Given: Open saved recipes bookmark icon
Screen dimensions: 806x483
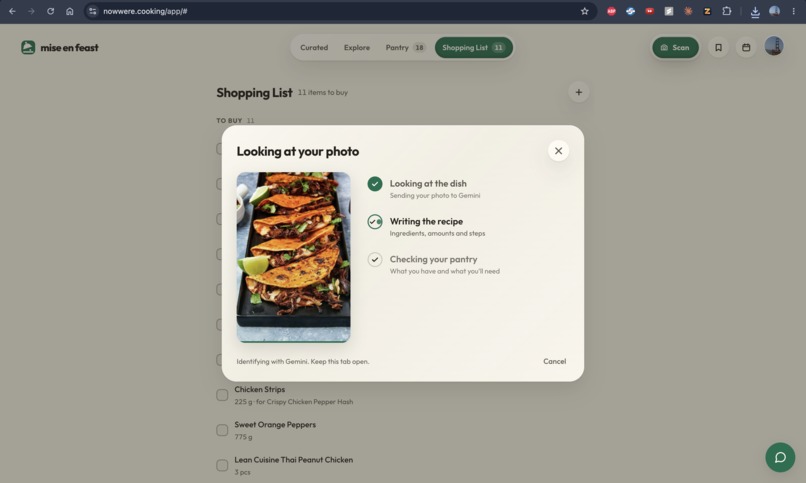Looking at the screenshot, I should click(718, 47).
